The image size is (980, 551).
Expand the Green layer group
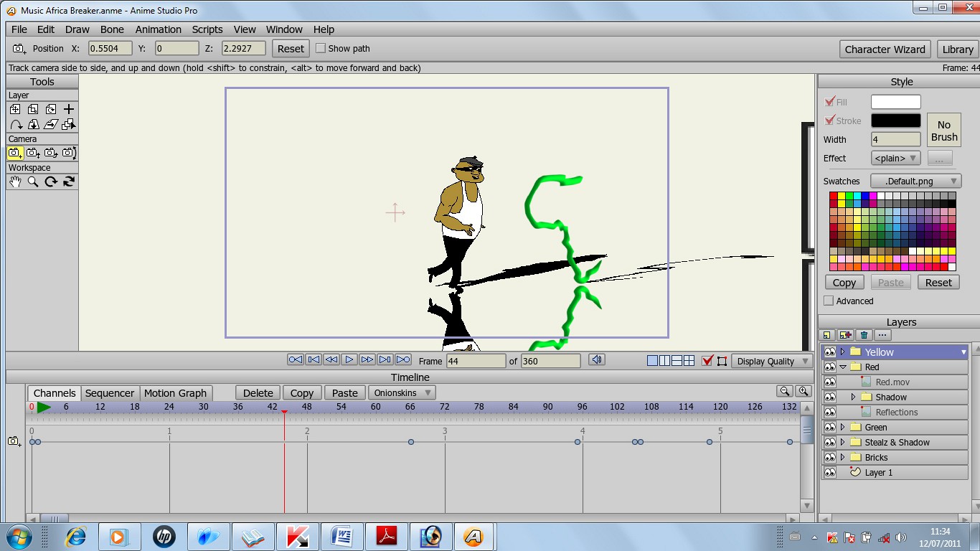[x=842, y=428]
